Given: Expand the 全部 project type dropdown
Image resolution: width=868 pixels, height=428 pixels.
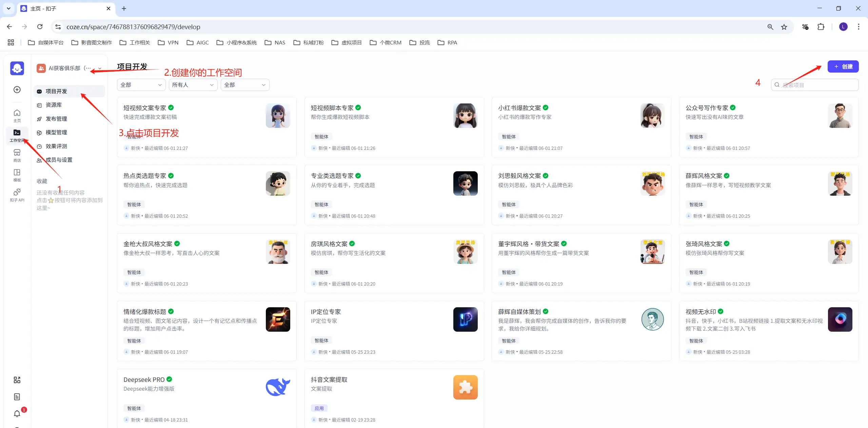Looking at the screenshot, I should pos(141,85).
